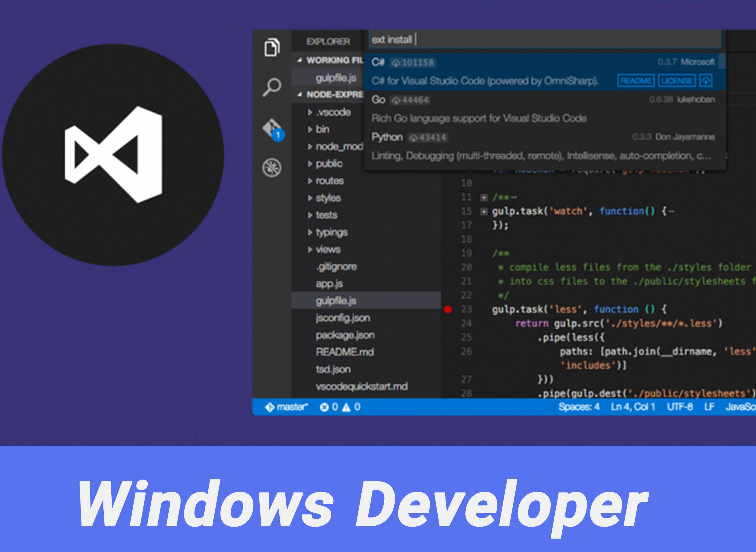Click the README button for C# extension
Image resolution: width=756 pixels, height=552 pixels.
[636, 81]
